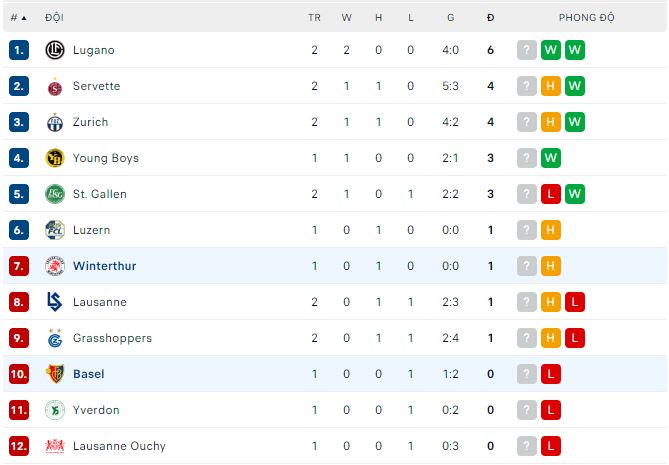Click Basel's red L form badge

[x=550, y=374]
